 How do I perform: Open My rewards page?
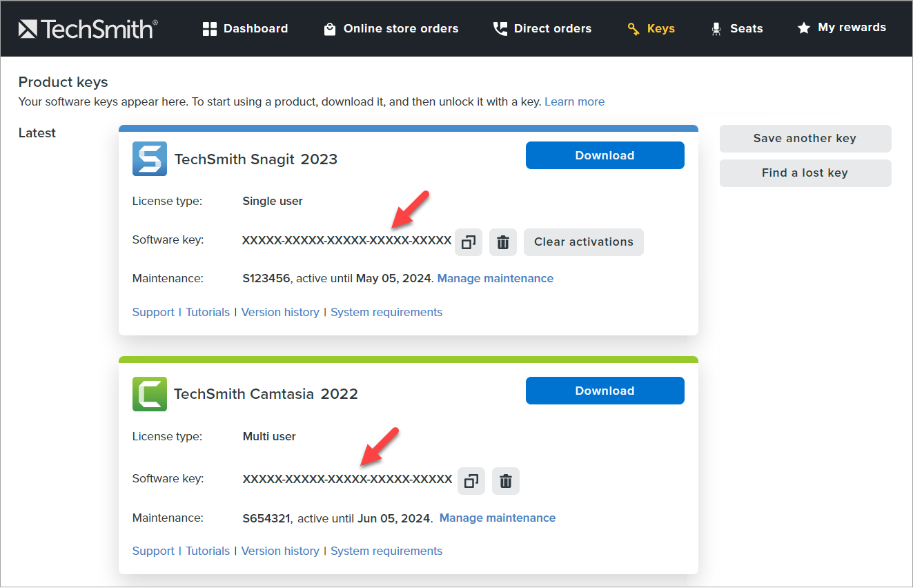click(841, 28)
